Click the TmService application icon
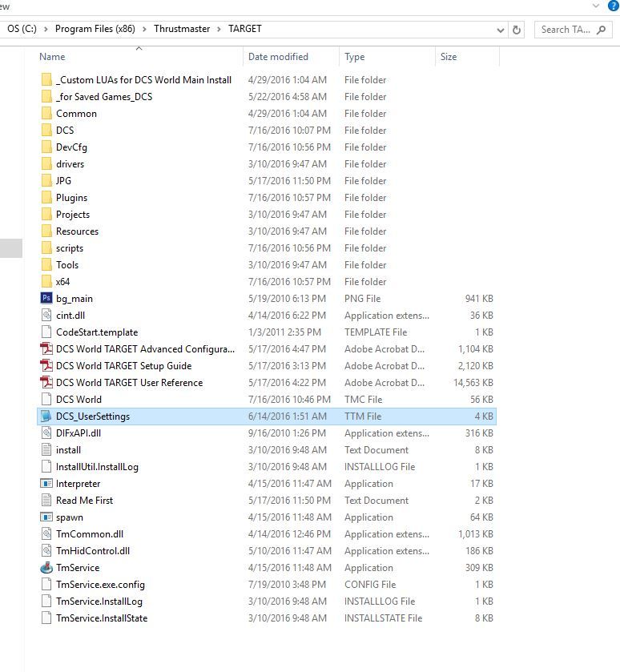The height and width of the screenshot is (672, 620). click(46, 568)
